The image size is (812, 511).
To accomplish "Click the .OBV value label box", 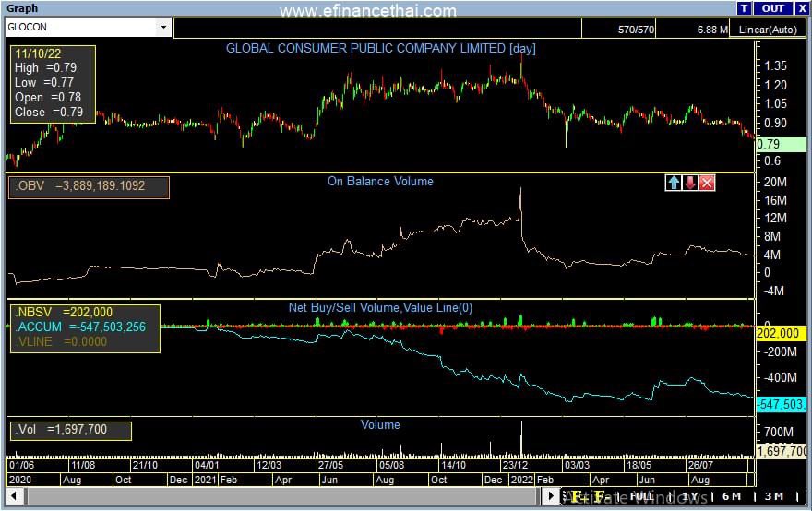I will click(89, 187).
